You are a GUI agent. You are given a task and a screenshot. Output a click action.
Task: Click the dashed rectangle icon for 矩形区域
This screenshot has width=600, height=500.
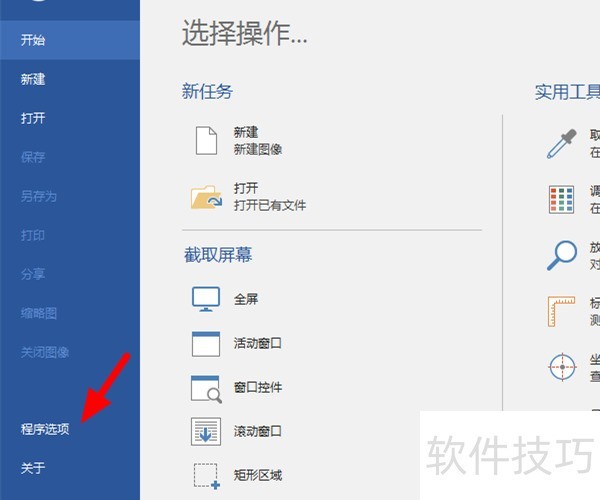click(x=207, y=476)
